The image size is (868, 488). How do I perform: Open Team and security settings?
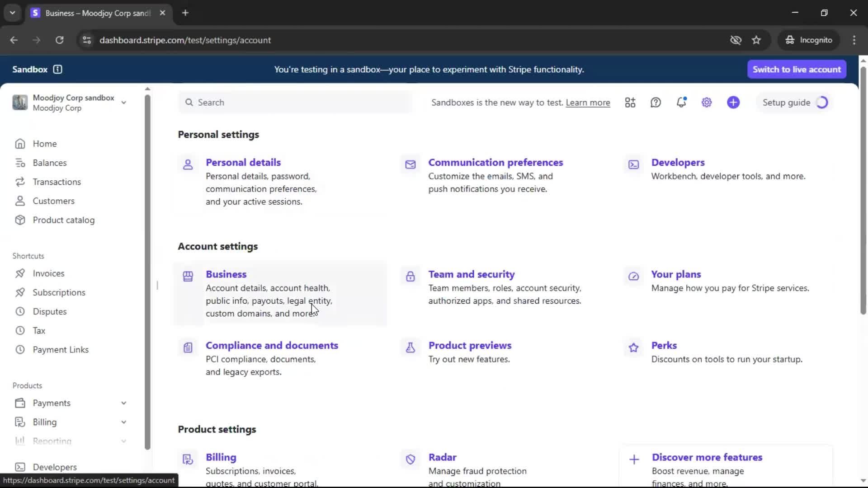(x=472, y=274)
